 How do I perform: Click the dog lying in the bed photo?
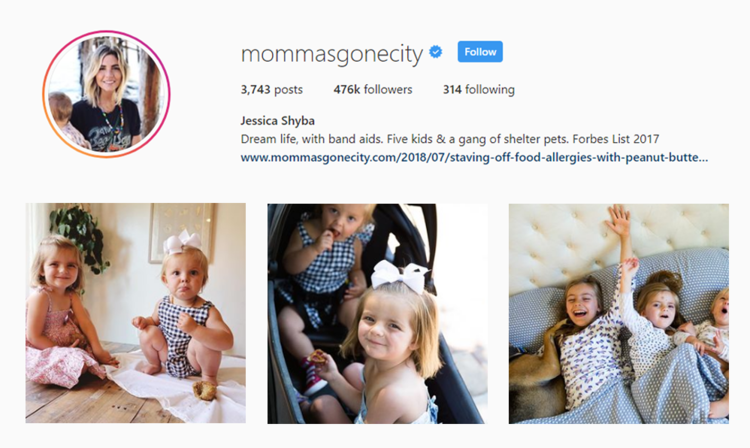tap(537, 373)
